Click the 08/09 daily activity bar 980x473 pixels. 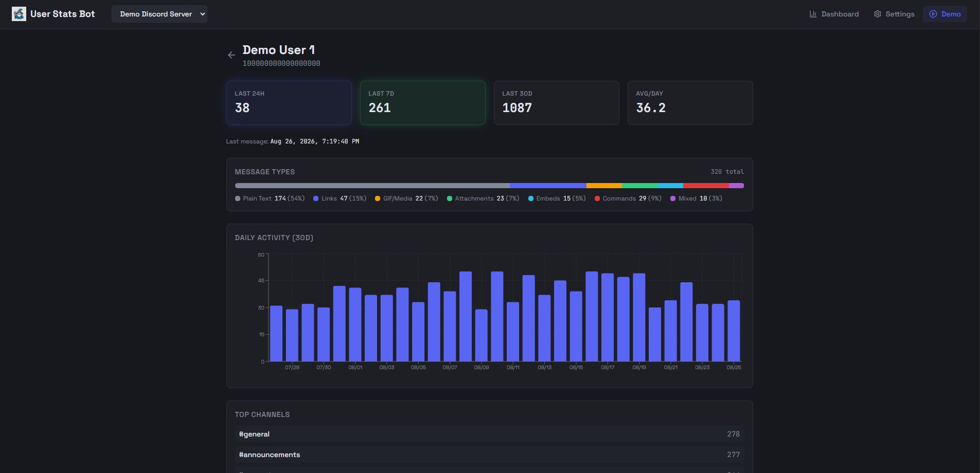pos(482,335)
